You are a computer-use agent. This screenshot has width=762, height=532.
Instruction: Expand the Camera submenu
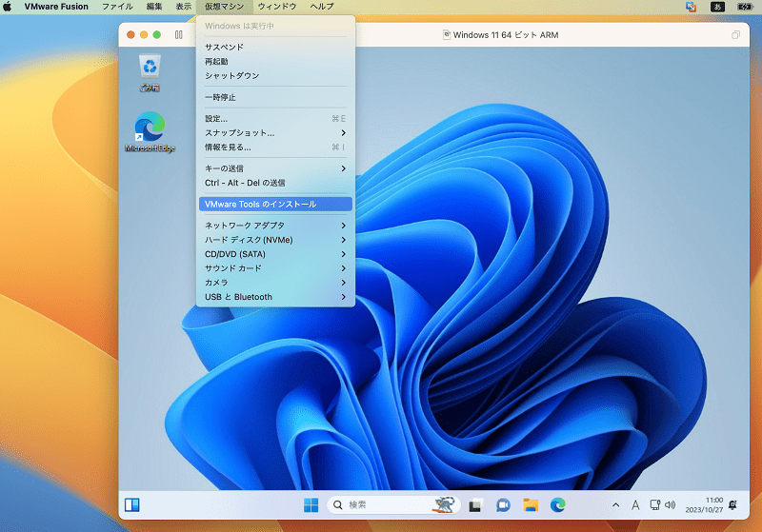pyautogui.click(x=275, y=283)
